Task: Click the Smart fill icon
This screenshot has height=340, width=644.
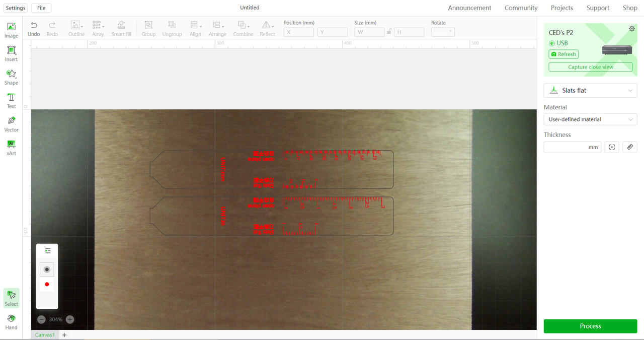Action: pyautogui.click(x=121, y=29)
